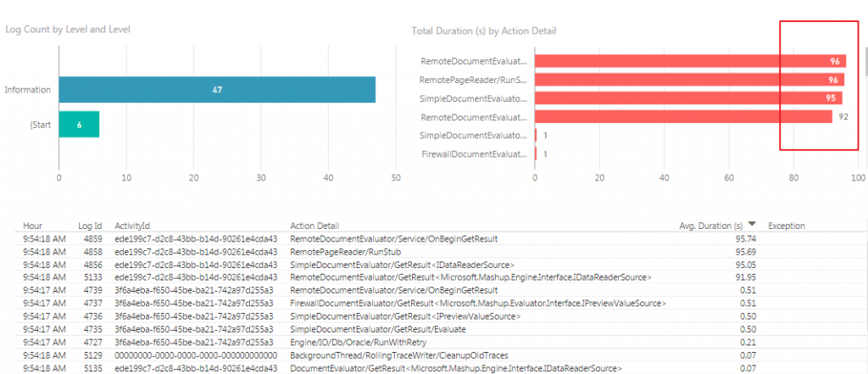Select Log Id 4736 cell
The height and width of the screenshot is (374, 868).
pyautogui.click(x=93, y=316)
